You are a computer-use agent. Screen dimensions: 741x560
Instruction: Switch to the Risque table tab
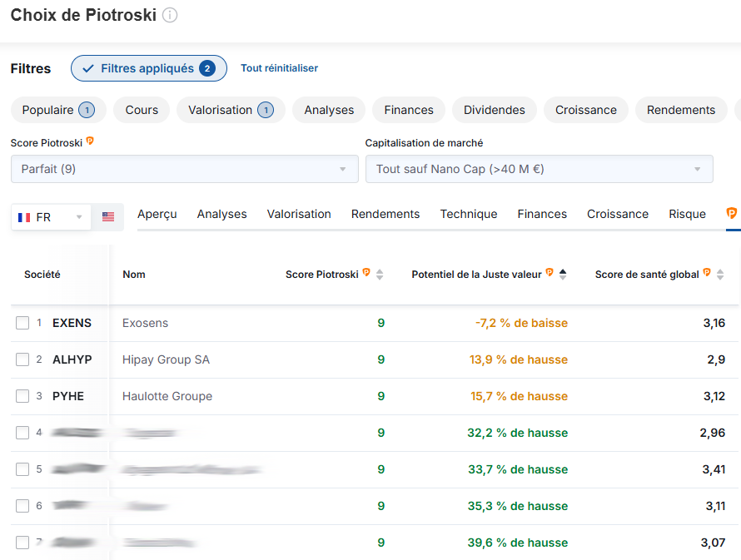[x=687, y=214]
